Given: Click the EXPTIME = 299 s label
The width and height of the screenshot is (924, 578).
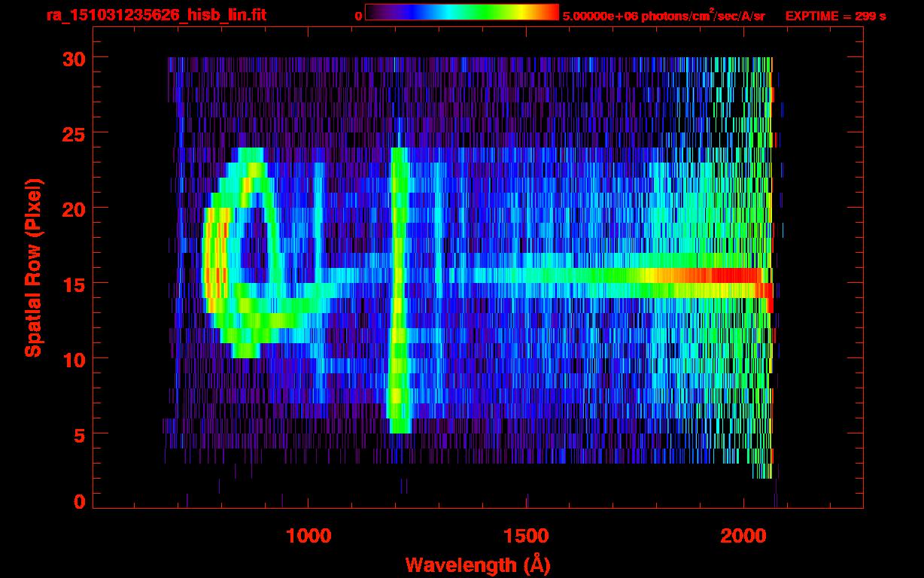Looking at the screenshot, I should click(835, 16).
